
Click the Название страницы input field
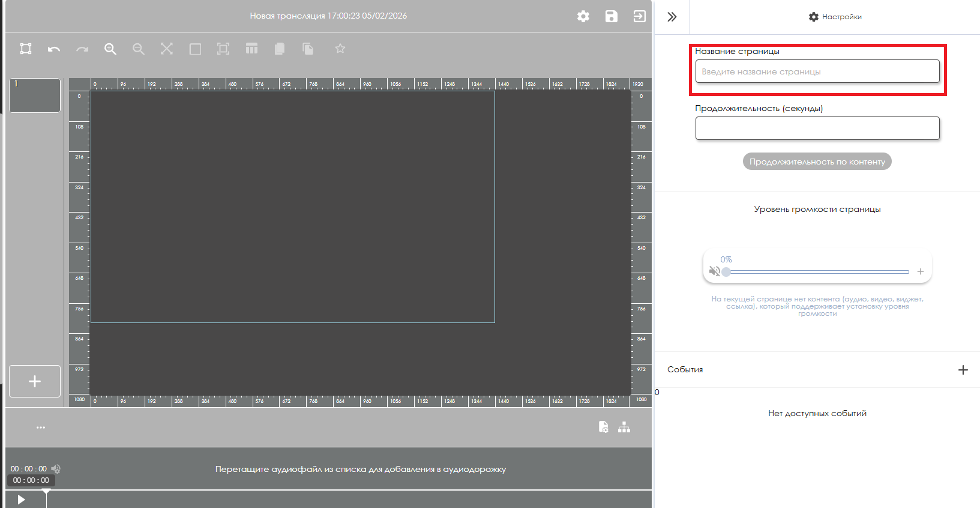point(817,71)
